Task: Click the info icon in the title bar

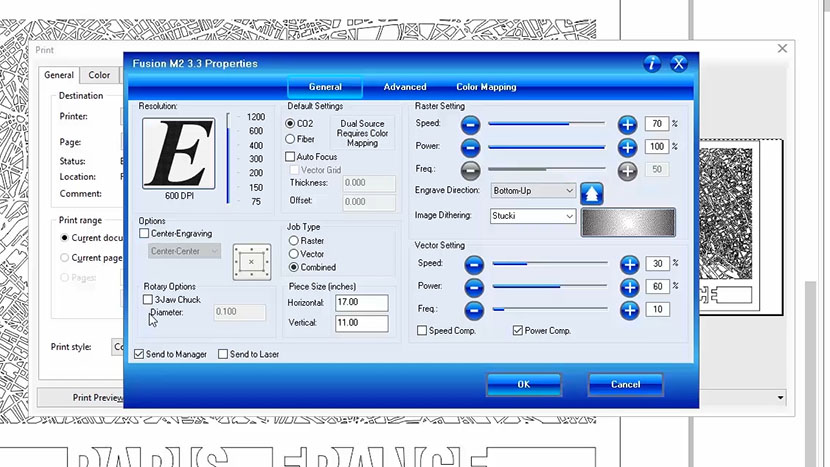Action: tap(652, 64)
